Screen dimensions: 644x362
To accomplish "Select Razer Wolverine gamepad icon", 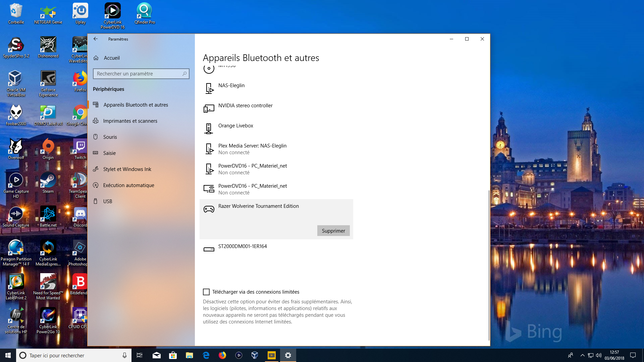I will 209,209.
